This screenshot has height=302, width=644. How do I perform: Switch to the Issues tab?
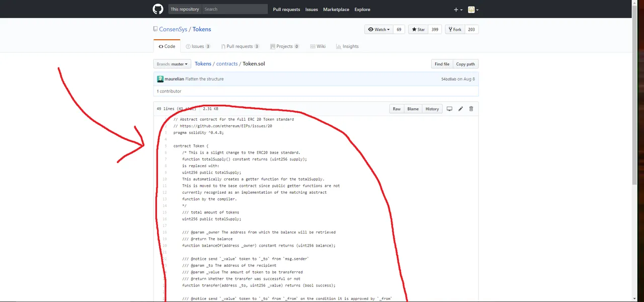coord(198,46)
